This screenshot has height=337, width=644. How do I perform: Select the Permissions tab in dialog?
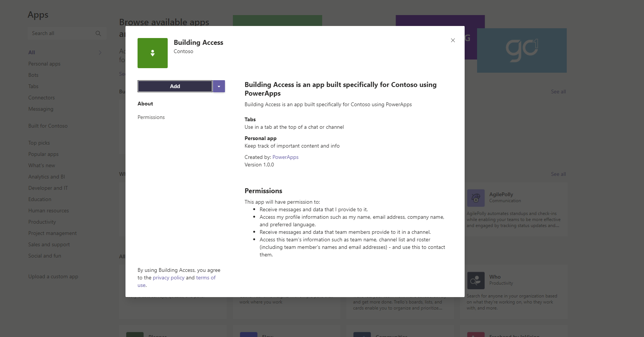coord(151,117)
